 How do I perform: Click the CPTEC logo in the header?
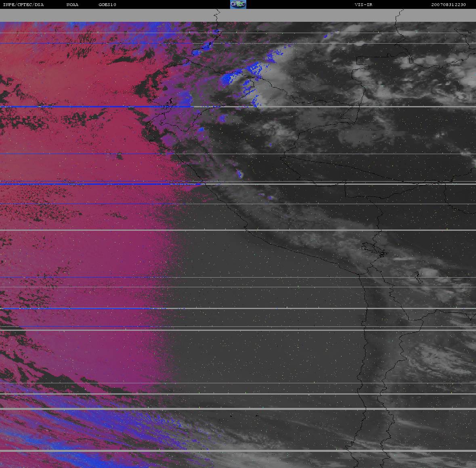click(238, 4)
